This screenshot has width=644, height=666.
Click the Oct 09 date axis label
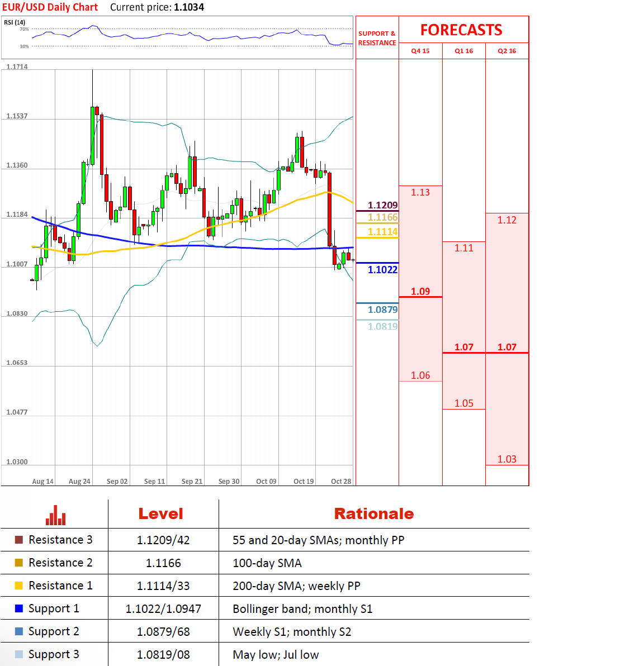coord(266,482)
